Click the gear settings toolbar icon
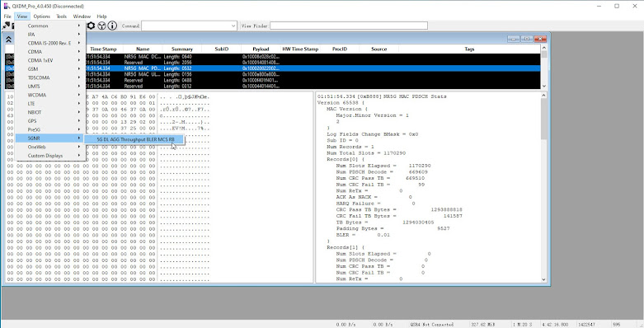The image size is (644, 328). coord(91,26)
